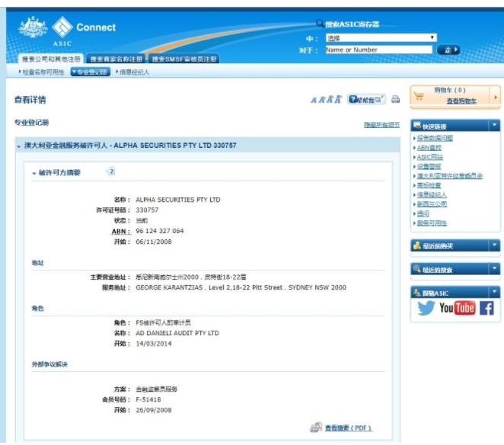Expand the 最近的搜索 panel arrow

click(494, 268)
